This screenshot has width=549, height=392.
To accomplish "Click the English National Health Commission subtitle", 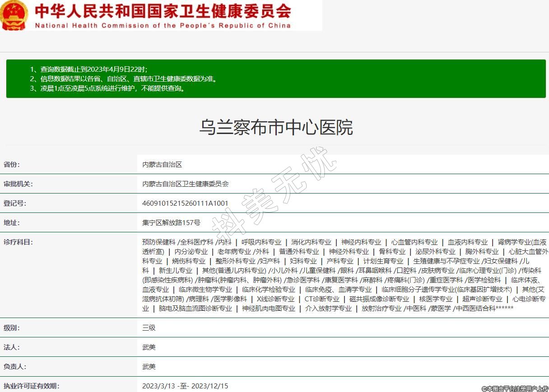I will click(163, 25).
